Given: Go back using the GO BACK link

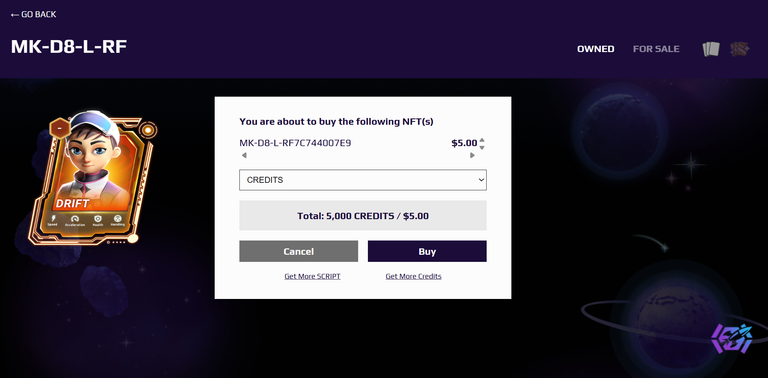Looking at the screenshot, I should coord(33,14).
